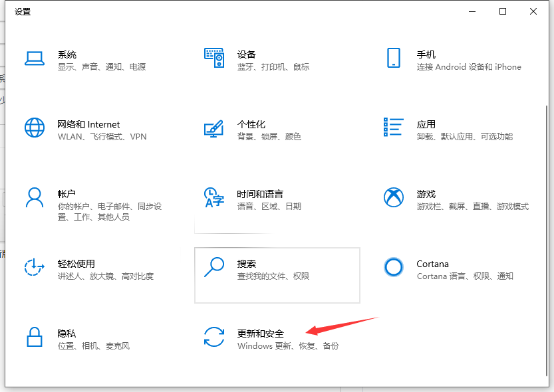Click the Phone icon
Screen dimensions: 554x392
point(394,58)
